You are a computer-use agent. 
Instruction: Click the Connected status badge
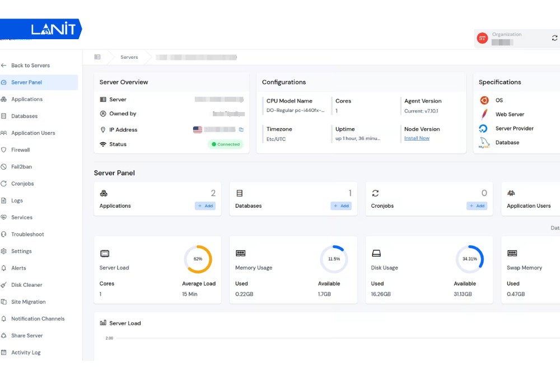pos(225,144)
